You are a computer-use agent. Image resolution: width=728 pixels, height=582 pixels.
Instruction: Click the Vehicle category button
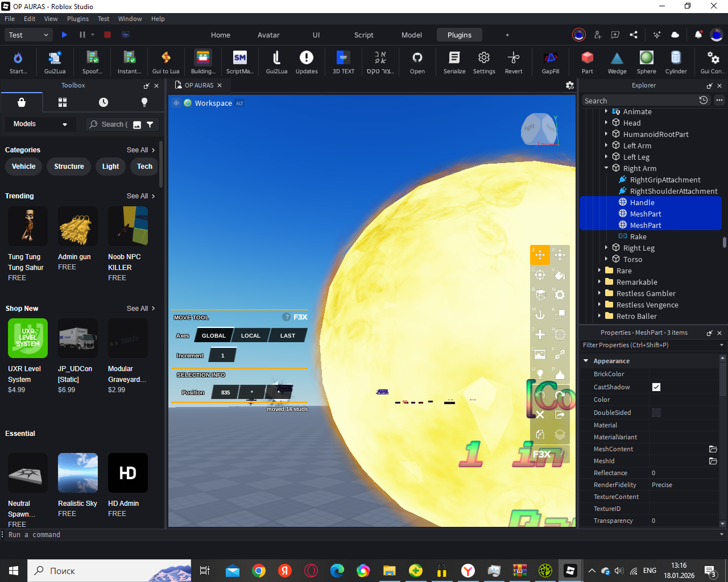click(x=24, y=167)
